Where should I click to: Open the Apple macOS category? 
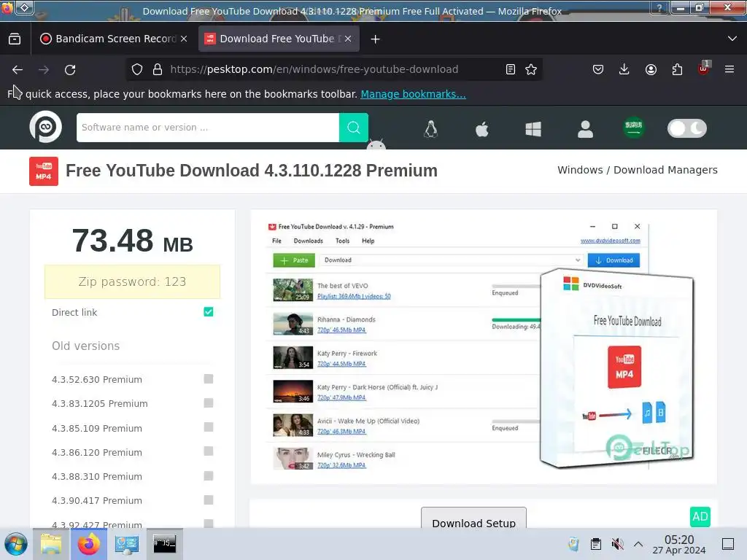tap(482, 128)
